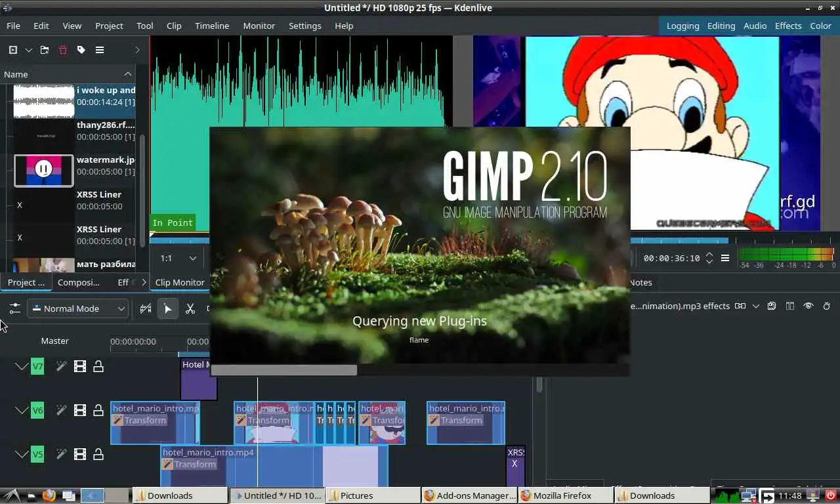Make V5 the active target track

(x=37, y=454)
